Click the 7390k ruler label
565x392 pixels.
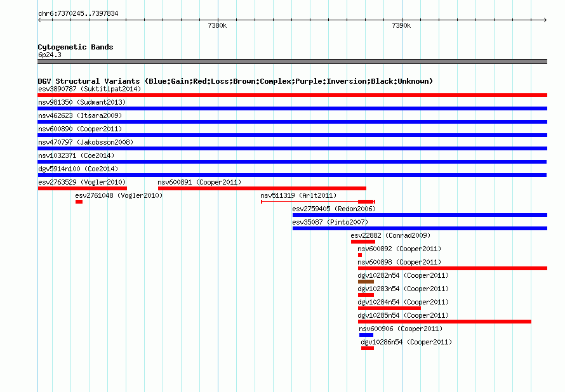[401, 25]
